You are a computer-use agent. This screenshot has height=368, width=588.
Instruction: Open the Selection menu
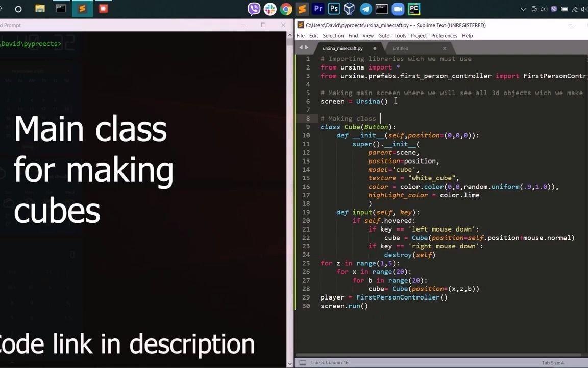pyautogui.click(x=333, y=36)
